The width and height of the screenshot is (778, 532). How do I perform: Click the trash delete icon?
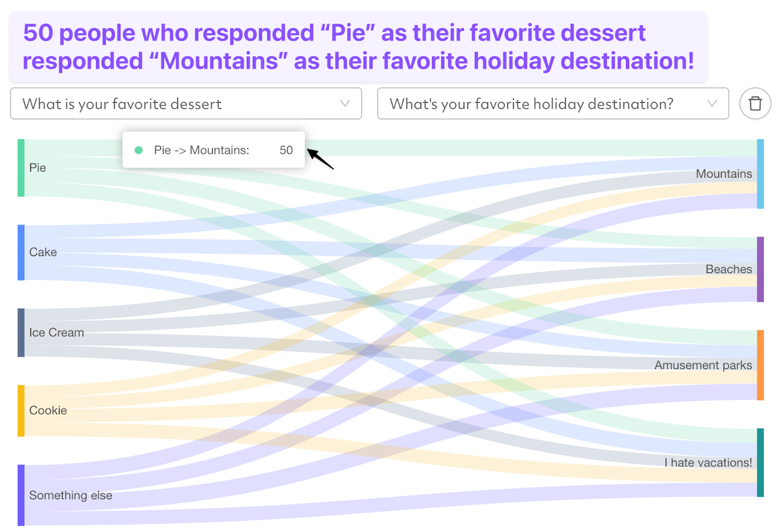pos(755,103)
